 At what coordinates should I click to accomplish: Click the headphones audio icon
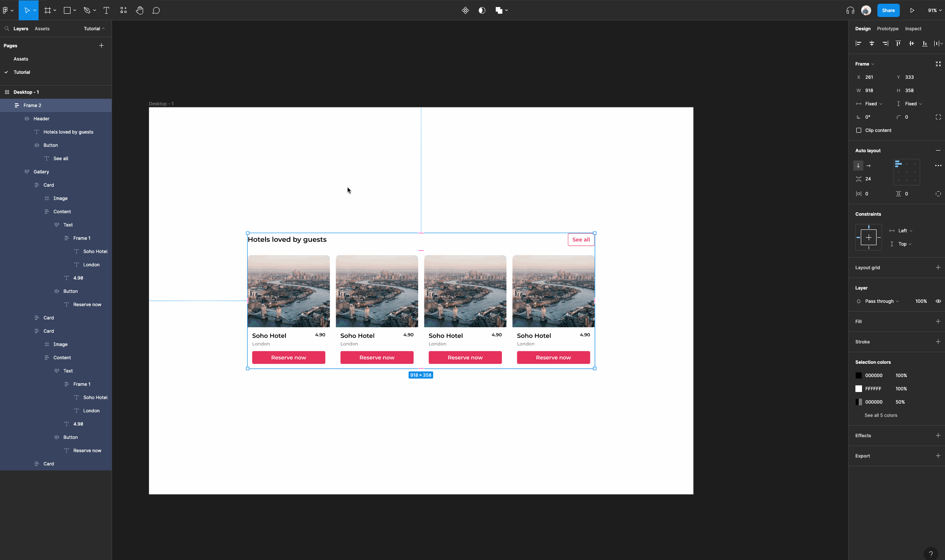coord(850,10)
